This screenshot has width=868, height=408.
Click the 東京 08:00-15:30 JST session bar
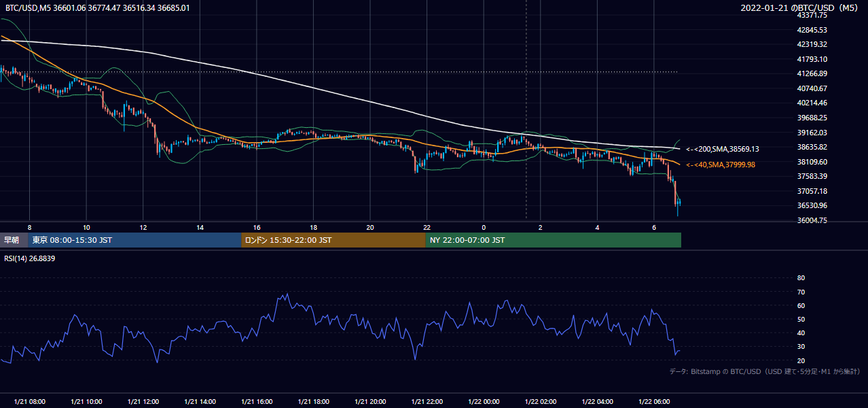click(134, 240)
